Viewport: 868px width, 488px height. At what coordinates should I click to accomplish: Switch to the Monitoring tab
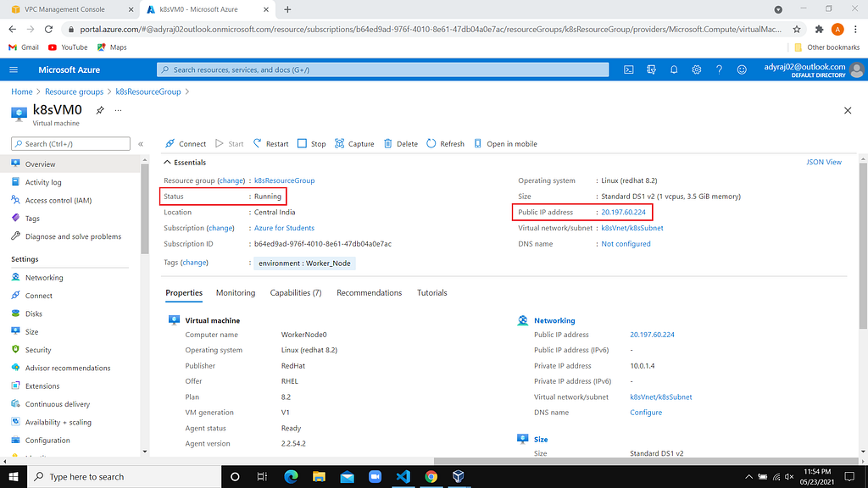[x=236, y=292]
